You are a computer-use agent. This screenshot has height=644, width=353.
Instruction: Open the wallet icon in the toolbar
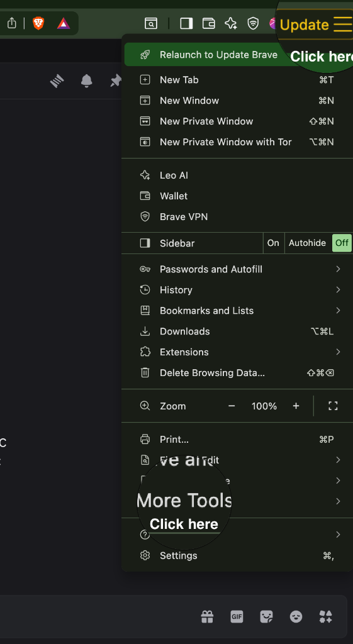pyautogui.click(x=209, y=24)
